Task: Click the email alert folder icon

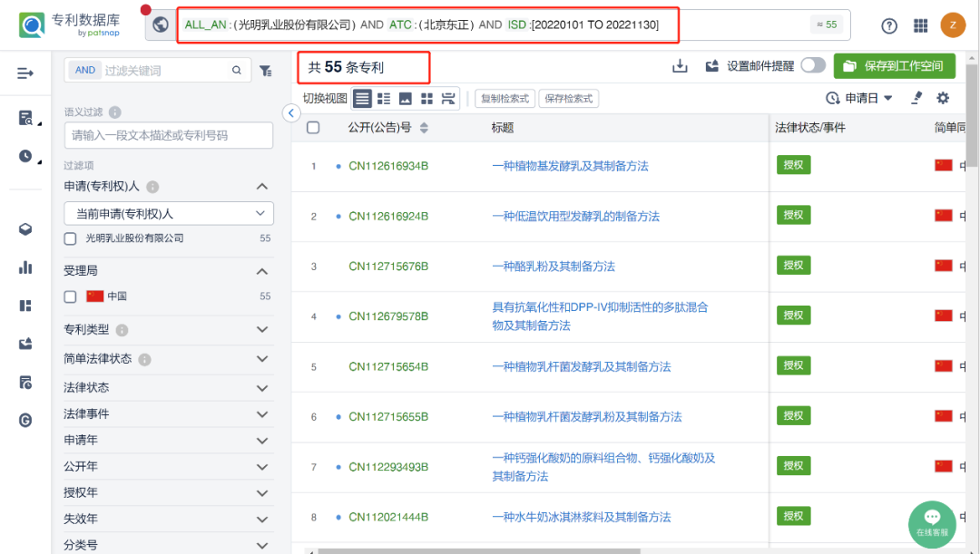Action: click(x=712, y=65)
